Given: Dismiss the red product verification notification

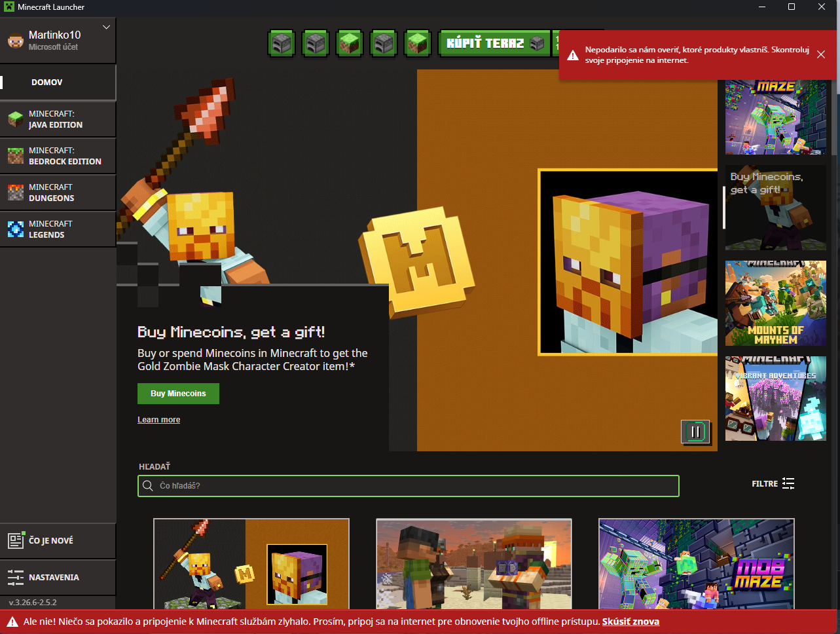Looking at the screenshot, I should [821, 54].
